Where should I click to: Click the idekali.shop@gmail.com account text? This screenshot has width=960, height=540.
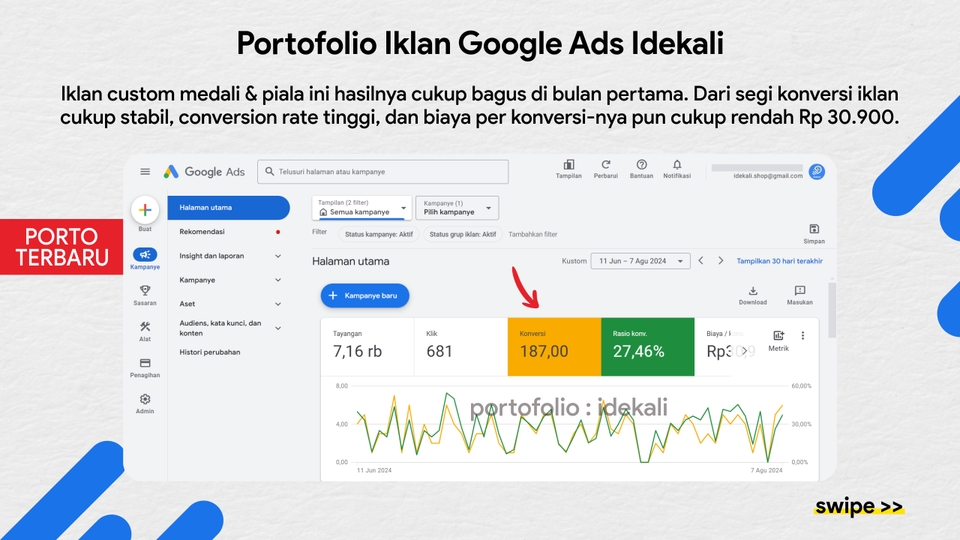click(x=768, y=176)
